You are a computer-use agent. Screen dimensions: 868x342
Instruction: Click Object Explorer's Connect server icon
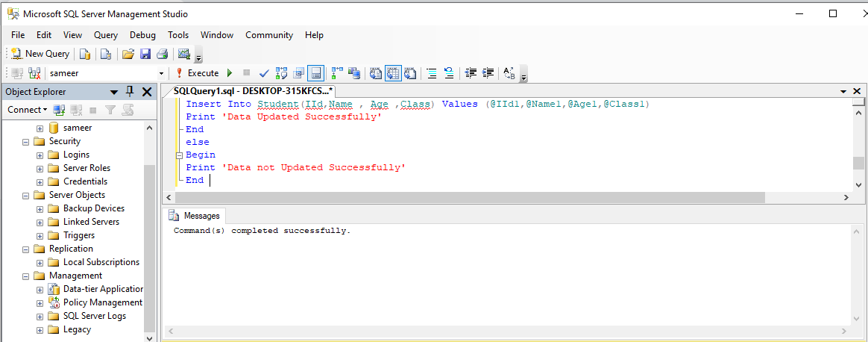click(59, 110)
